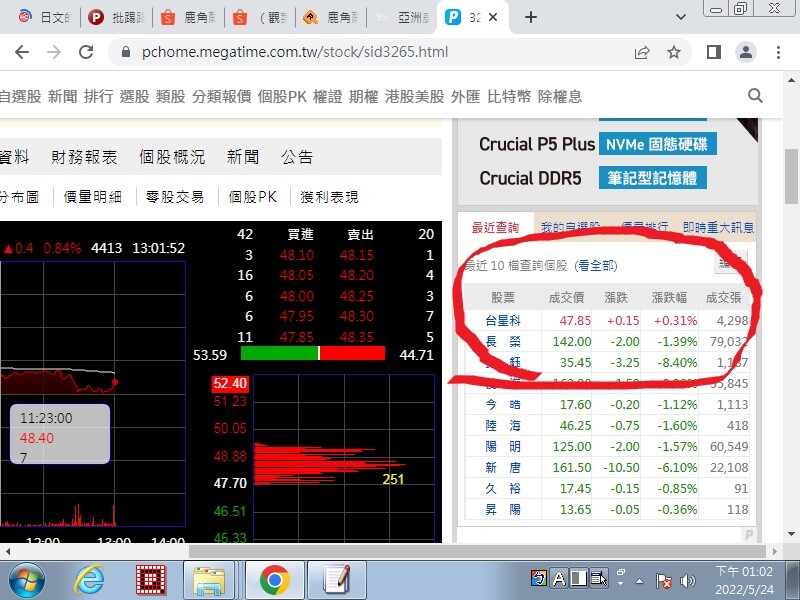Bookmark this page with the star icon
The width and height of the screenshot is (800, 600).
674,52
